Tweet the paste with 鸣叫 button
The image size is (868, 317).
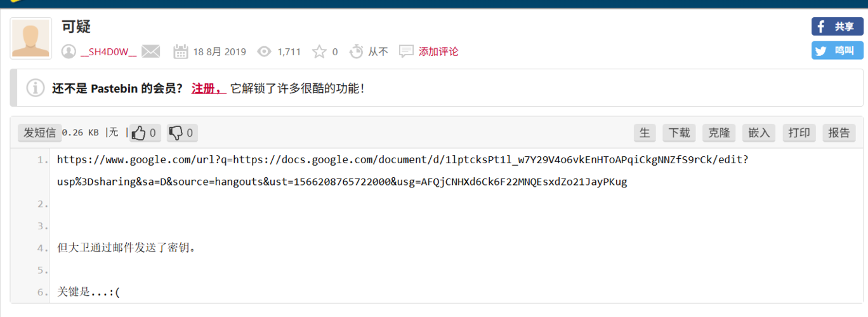[837, 51]
